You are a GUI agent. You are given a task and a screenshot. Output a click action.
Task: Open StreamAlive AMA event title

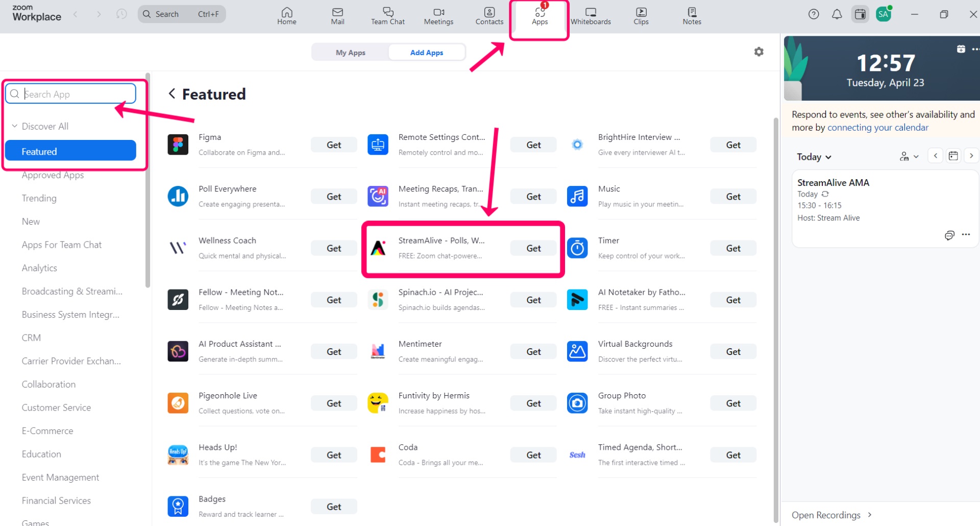[x=833, y=182]
